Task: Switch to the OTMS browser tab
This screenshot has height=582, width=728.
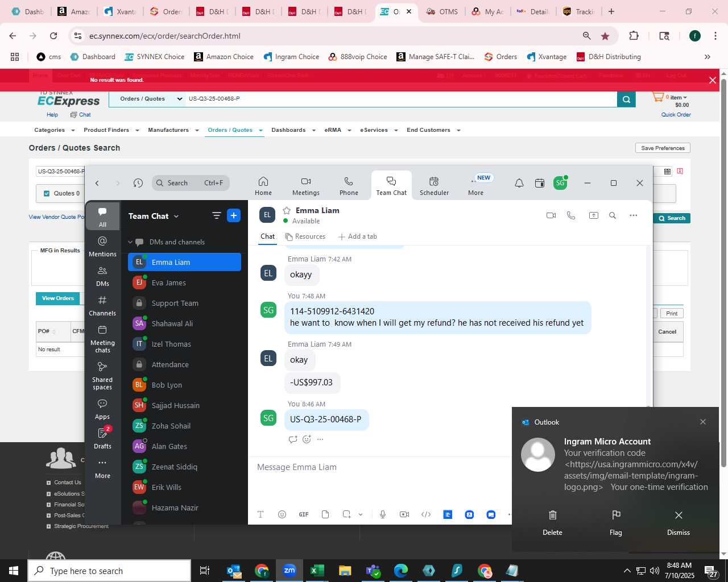Action: (442, 11)
